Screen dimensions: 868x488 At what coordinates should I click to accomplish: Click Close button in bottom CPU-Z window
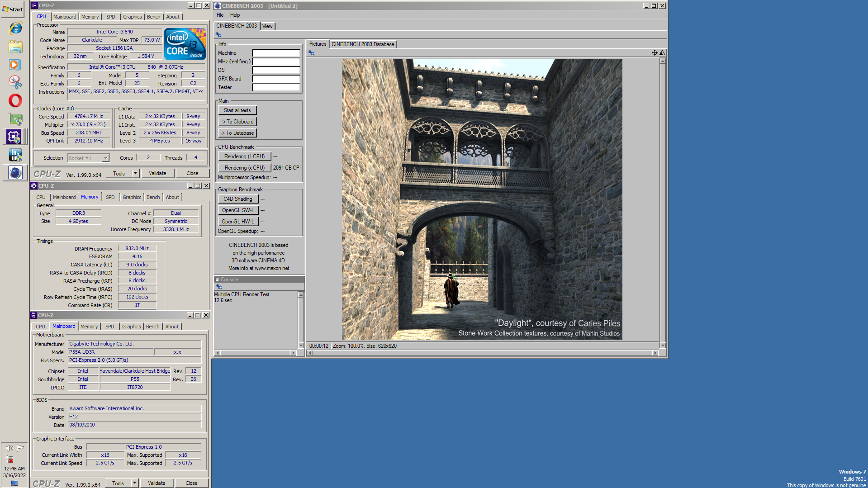191,483
